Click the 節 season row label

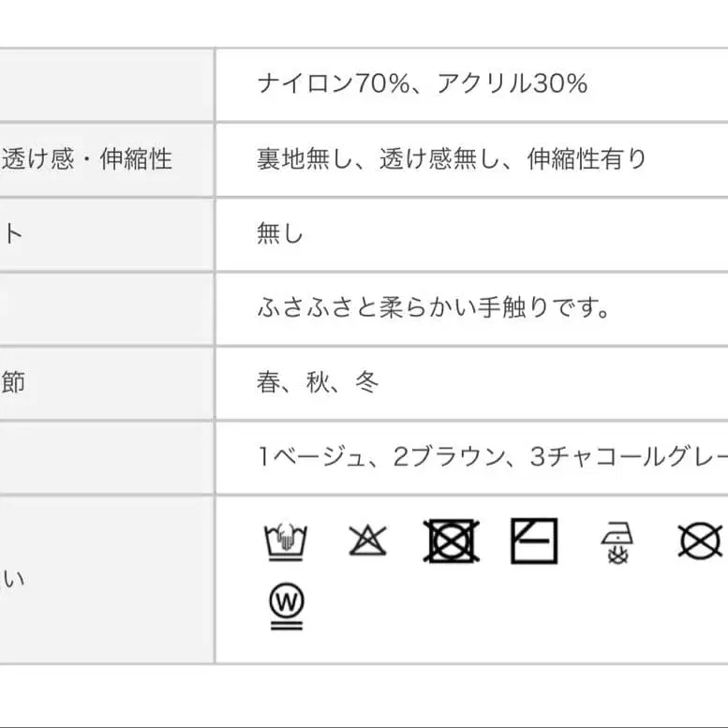(13, 382)
